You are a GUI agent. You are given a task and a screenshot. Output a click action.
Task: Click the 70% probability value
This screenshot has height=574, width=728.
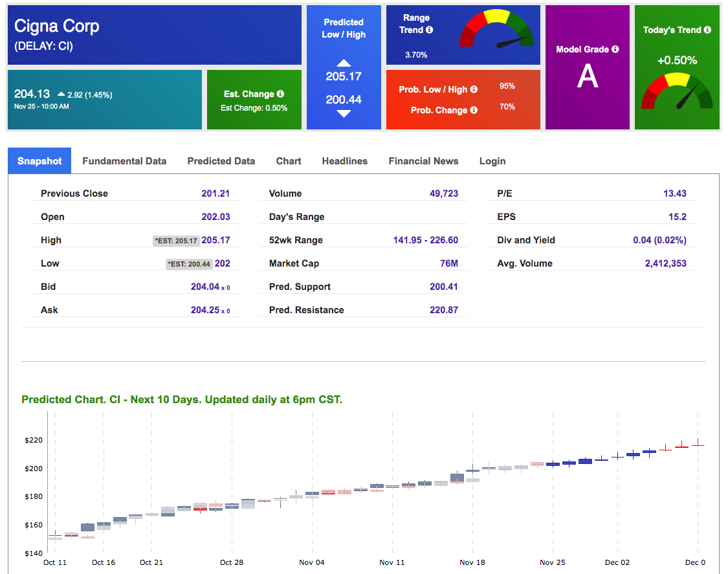click(507, 107)
